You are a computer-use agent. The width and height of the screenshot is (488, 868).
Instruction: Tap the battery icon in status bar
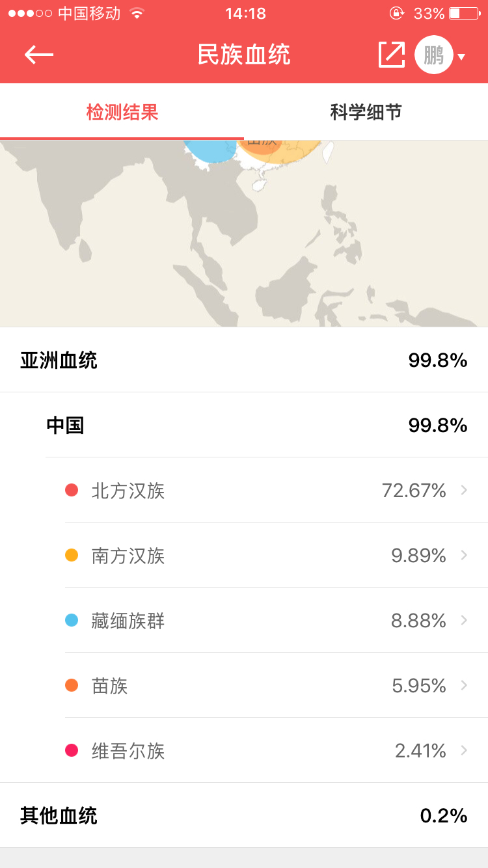[464, 13]
